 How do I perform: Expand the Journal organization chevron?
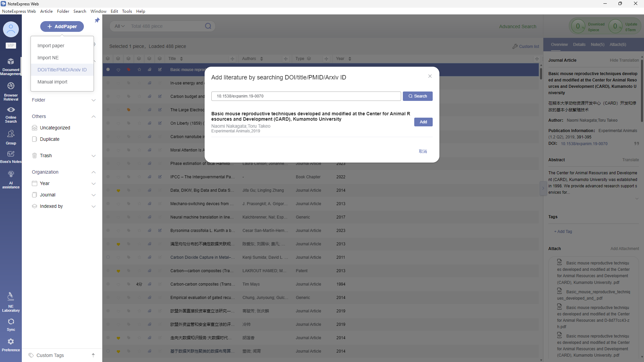click(x=94, y=195)
